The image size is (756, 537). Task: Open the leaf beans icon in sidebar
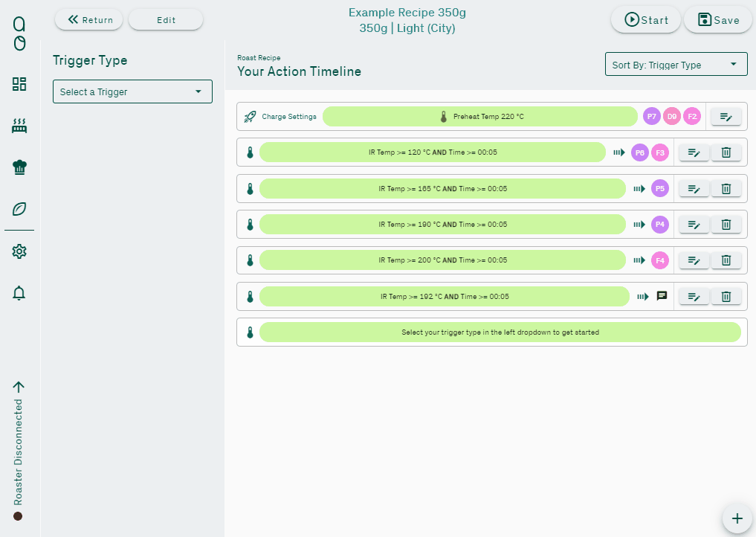[x=19, y=209]
